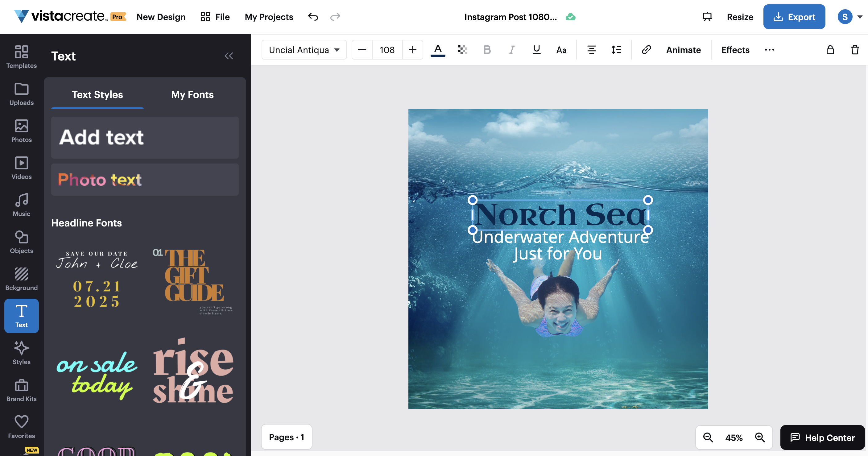
Task: Zoom out the canvas
Action: tap(708, 437)
